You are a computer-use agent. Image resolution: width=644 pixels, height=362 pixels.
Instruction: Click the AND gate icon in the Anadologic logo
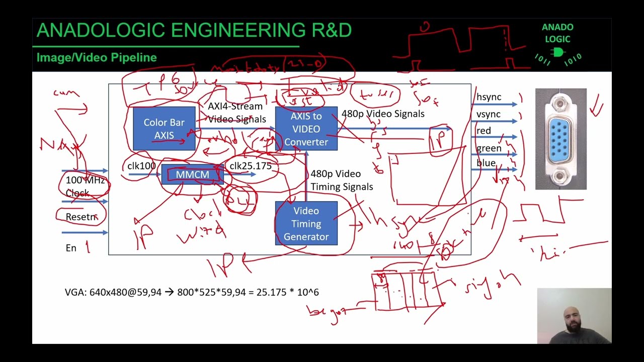pyautogui.click(x=557, y=52)
